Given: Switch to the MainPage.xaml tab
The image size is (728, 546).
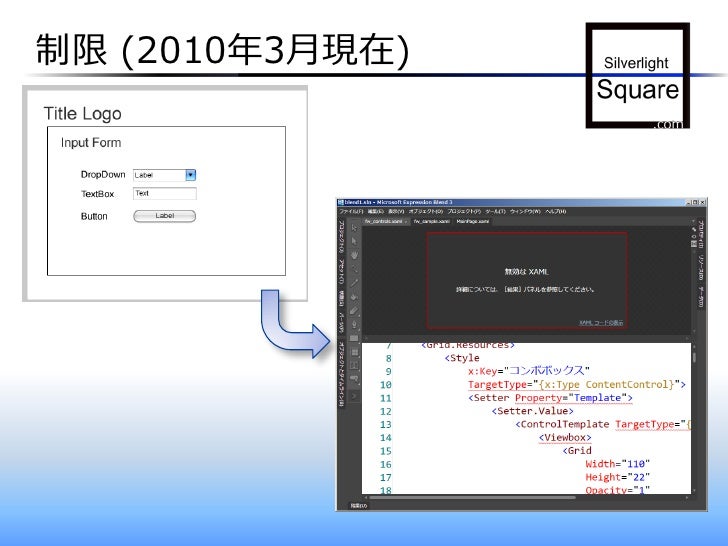Looking at the screenshot, I should click(472, 221).
